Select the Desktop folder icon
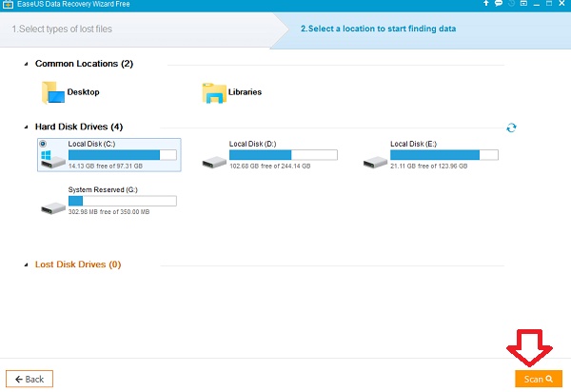 [53, 92]
